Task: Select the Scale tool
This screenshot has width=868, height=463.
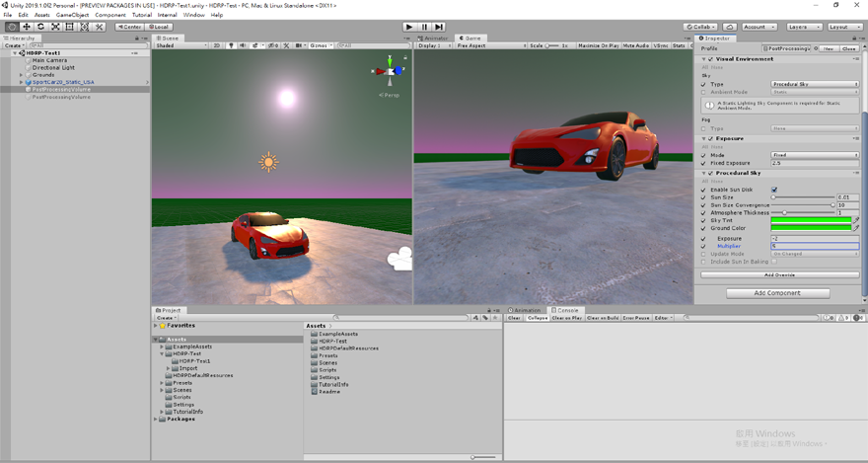Action: point(55,27)
